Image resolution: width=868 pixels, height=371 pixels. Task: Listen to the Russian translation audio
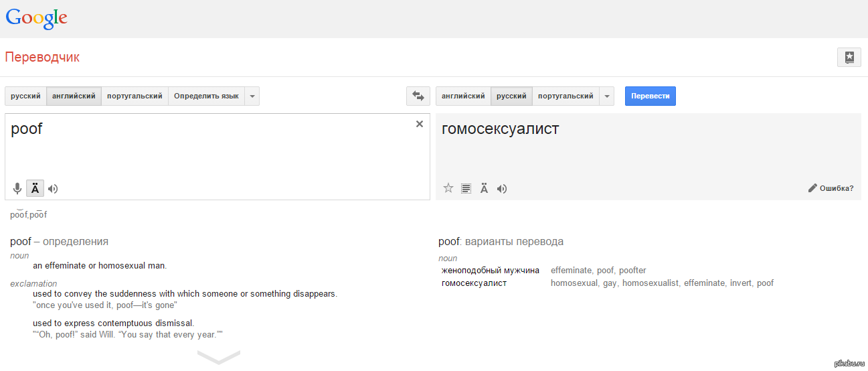coord(502,189)
